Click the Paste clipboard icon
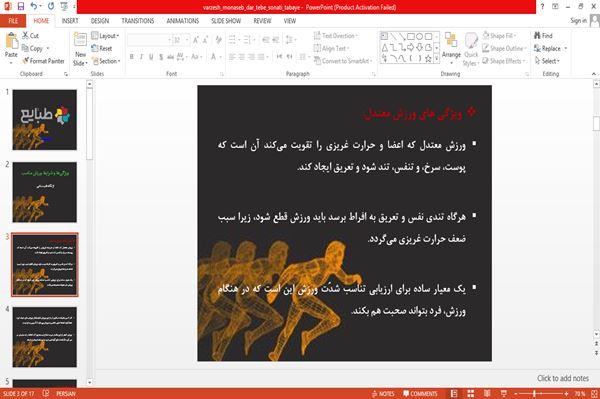This screenshot has height=399, width=600. click(x=11, y=40)
